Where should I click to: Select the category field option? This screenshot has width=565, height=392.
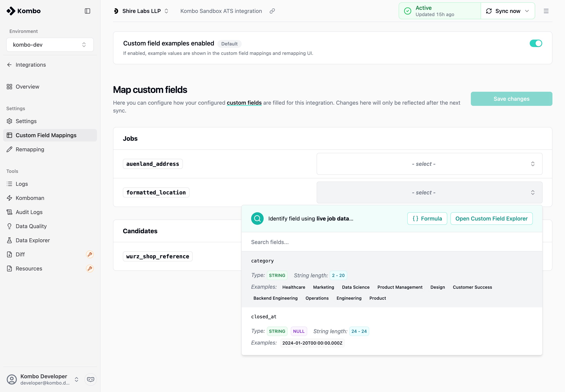[x=392, y=279]
